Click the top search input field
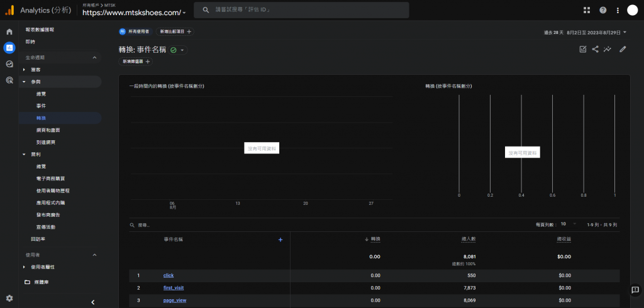The image size is (644, 308). click(x=301, y=10)
